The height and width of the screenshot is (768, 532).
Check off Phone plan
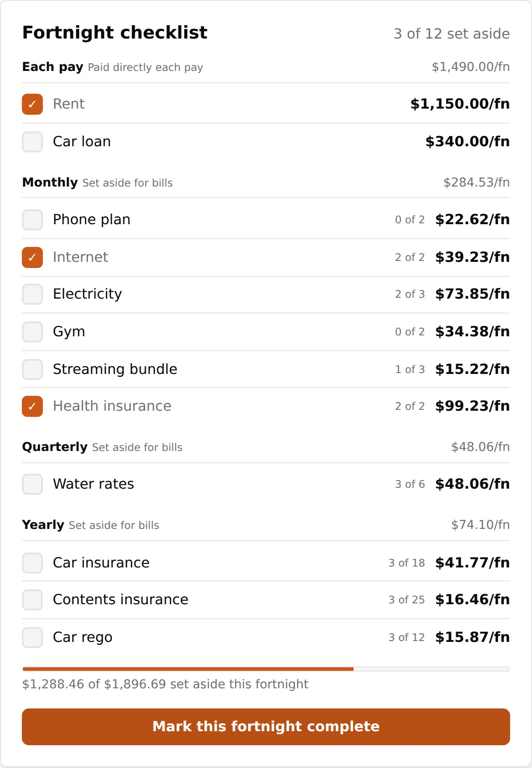(32, 220)
